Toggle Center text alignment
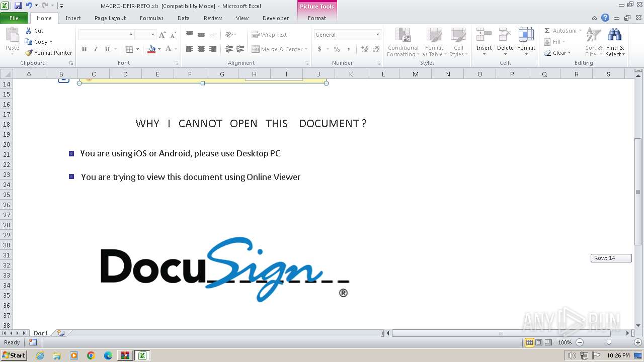 coord(201,49)
